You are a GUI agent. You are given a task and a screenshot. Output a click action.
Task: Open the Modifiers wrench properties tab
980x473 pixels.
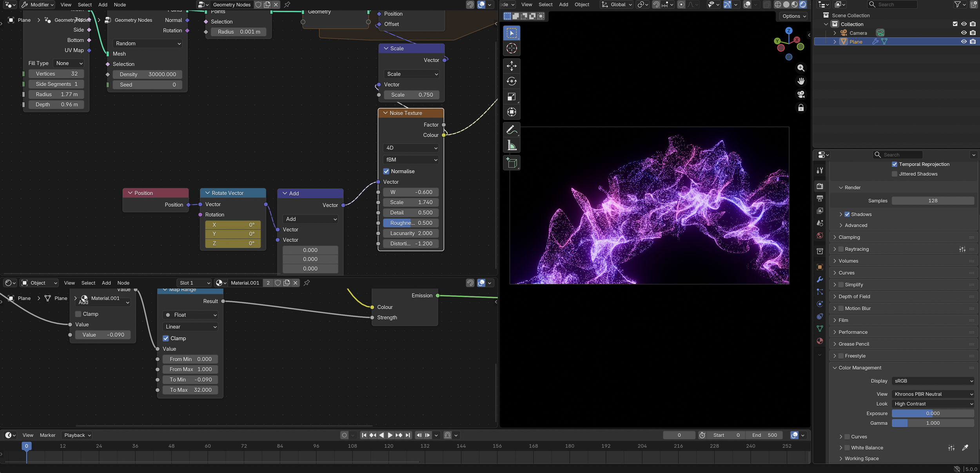(820, 280)
